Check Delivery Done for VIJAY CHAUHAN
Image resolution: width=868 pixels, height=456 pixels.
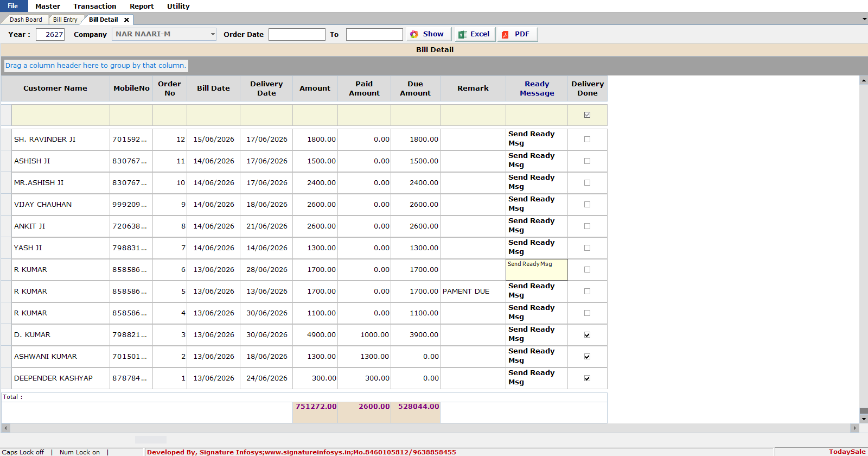coord(587,205)
